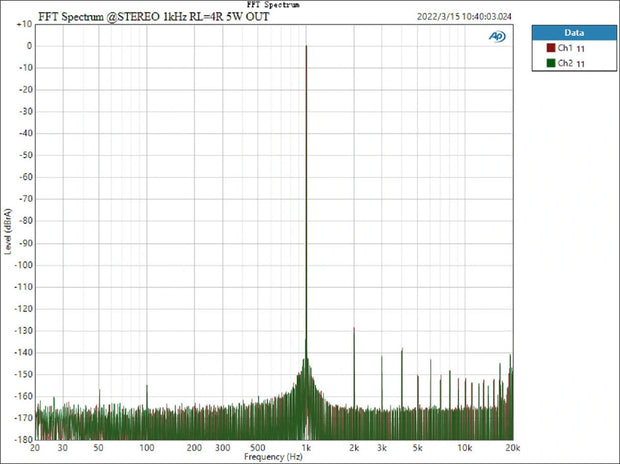Click the Level (dBrA) vertical axis label
Screen dimensions: 620x464
(9, 231)
